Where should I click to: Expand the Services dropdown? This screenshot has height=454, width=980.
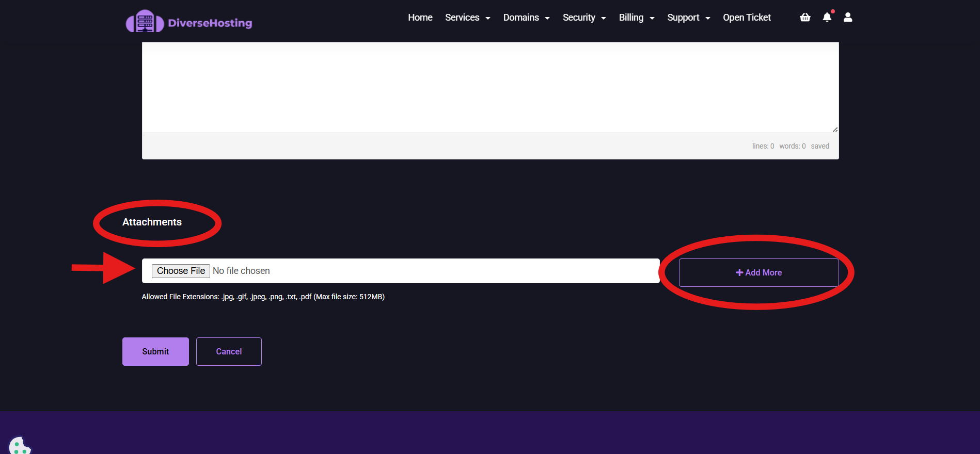[x=467, y=18]
